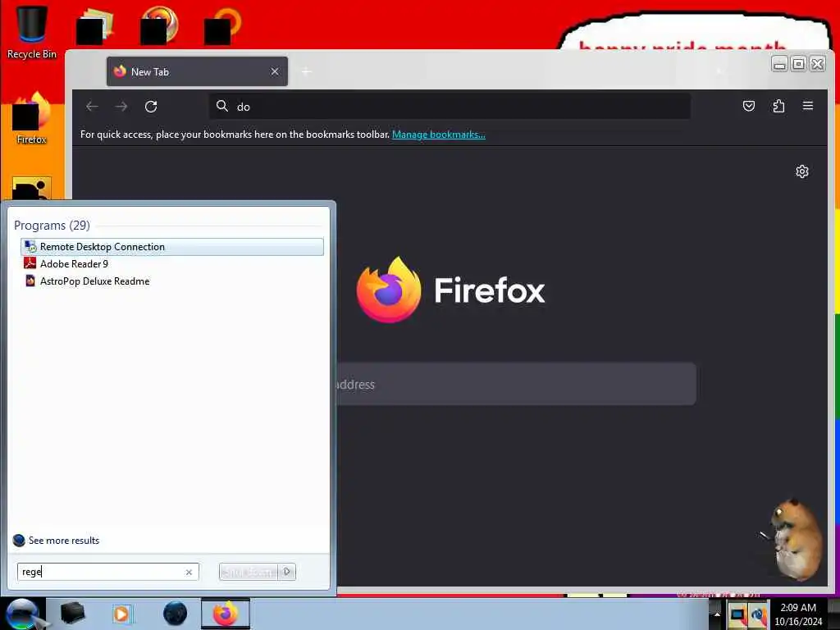Open Remote Desktop Connection result

(172, 246)
